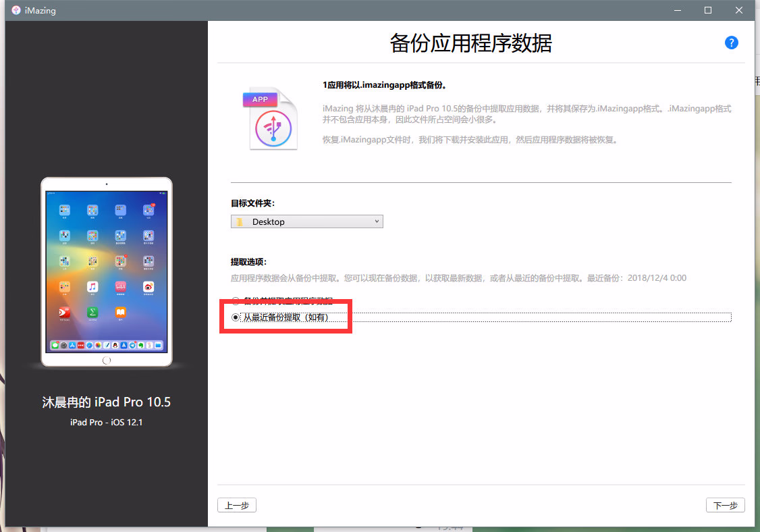The width and height of the screenshot is (760, 532).
Task: Click the orange Books app icon on iPad
Action: [x=120, y=313]
